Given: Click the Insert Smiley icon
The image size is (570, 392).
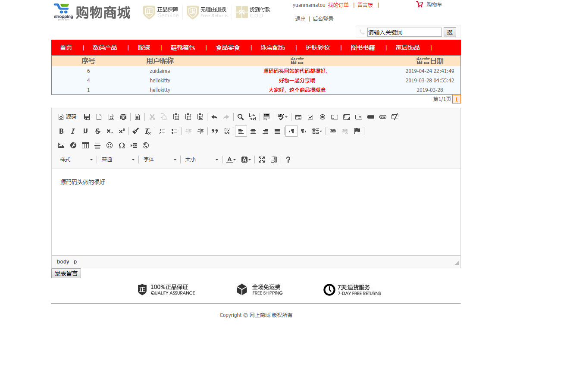Looking at the screenshot, I should 109,145.
